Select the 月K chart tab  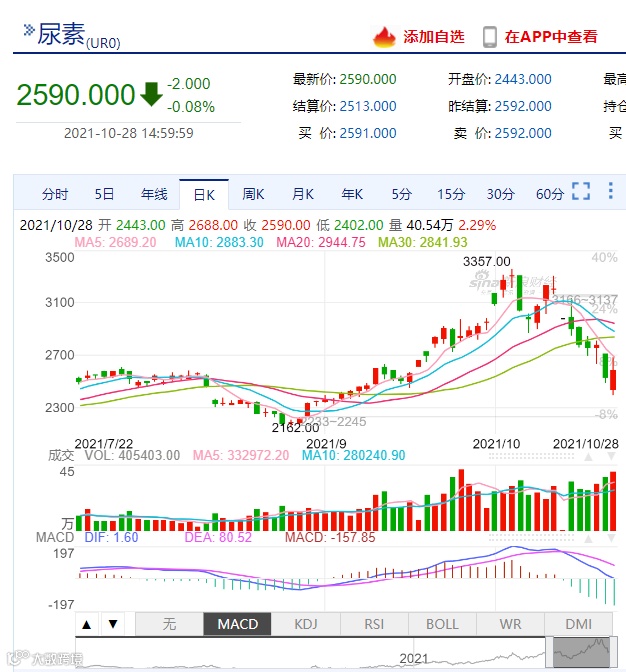click(x=303, y=194)
